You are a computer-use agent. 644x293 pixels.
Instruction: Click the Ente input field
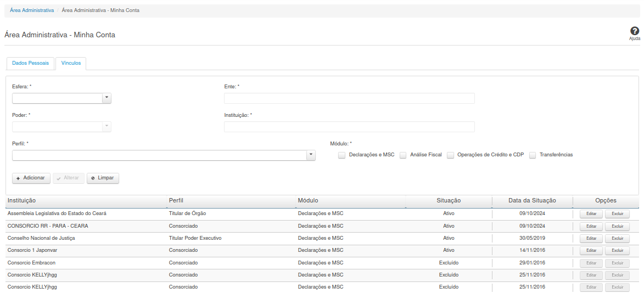point(349,98)
